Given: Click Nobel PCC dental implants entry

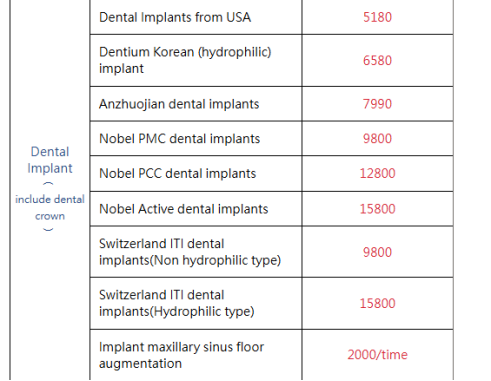Looking at the screenshot, I should pos(178,173).
